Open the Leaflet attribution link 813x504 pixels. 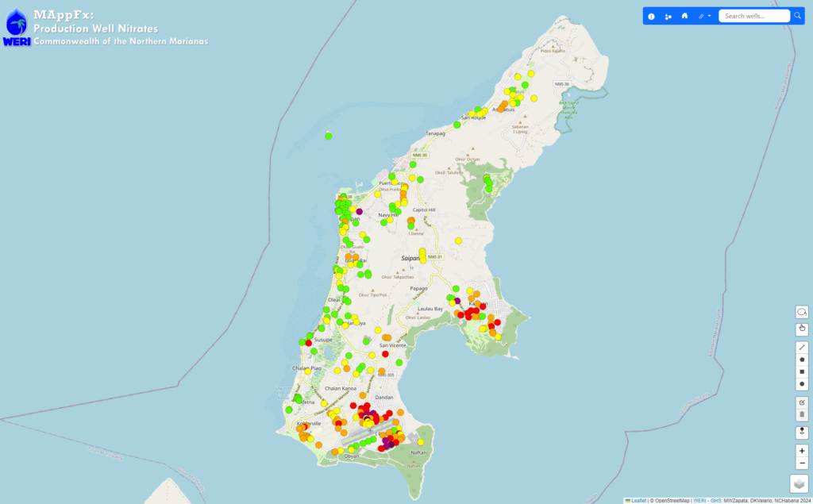tap(638, 500)
